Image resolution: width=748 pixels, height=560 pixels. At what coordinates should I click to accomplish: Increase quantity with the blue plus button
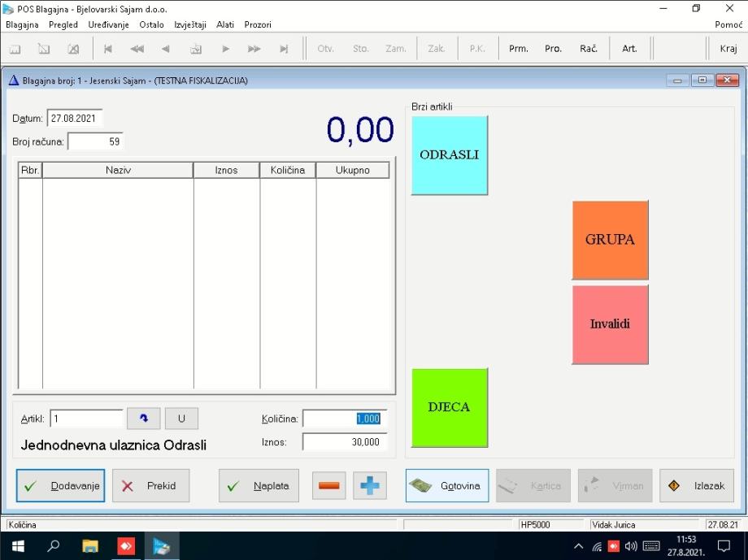pos(370,485)
